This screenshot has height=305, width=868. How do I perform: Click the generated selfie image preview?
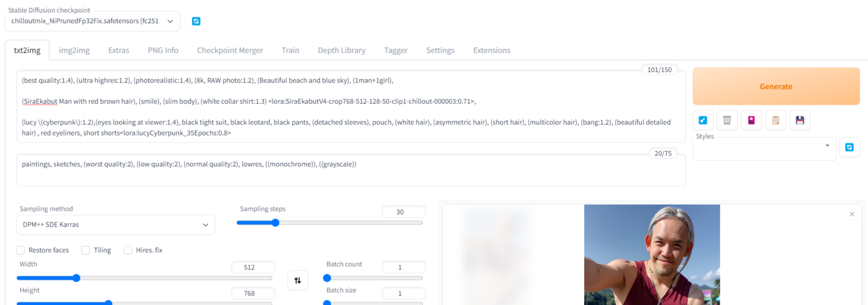tap(652, 255)
